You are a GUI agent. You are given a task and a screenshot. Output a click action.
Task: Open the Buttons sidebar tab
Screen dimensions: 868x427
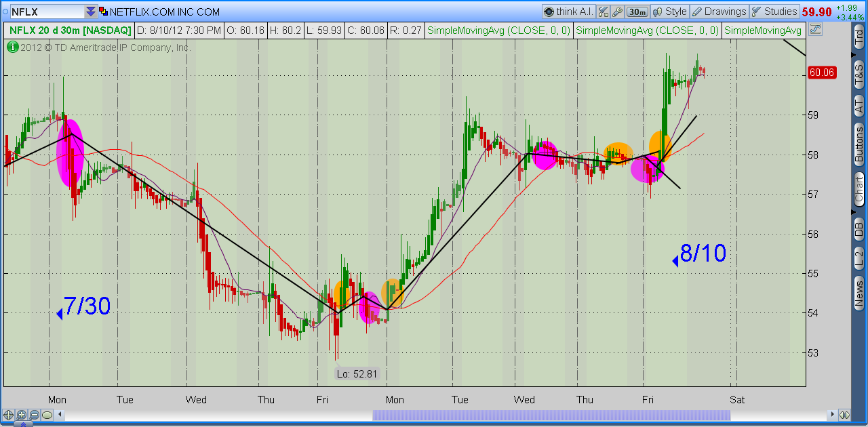coord(859,144)
